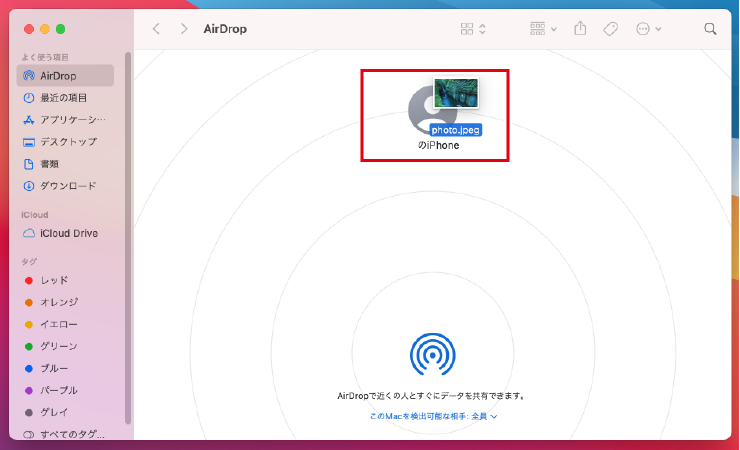The image size is (740, 450).
Task: Select the グリーン tag
Action: [x=65, y=346]
